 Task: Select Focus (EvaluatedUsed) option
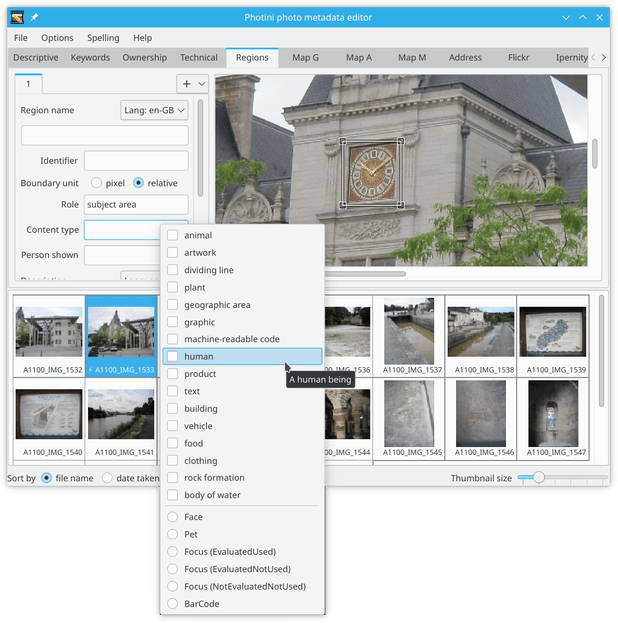click(x=172, y=552)
